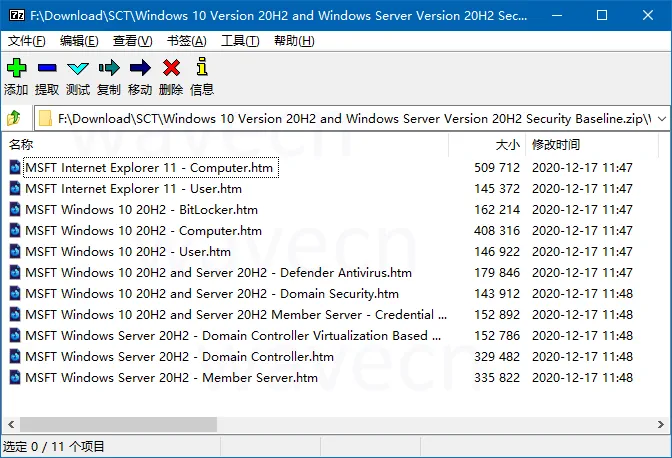Click the blue Extract (提取) minus icon
672x458 pixels.
(x=47, y=68)
